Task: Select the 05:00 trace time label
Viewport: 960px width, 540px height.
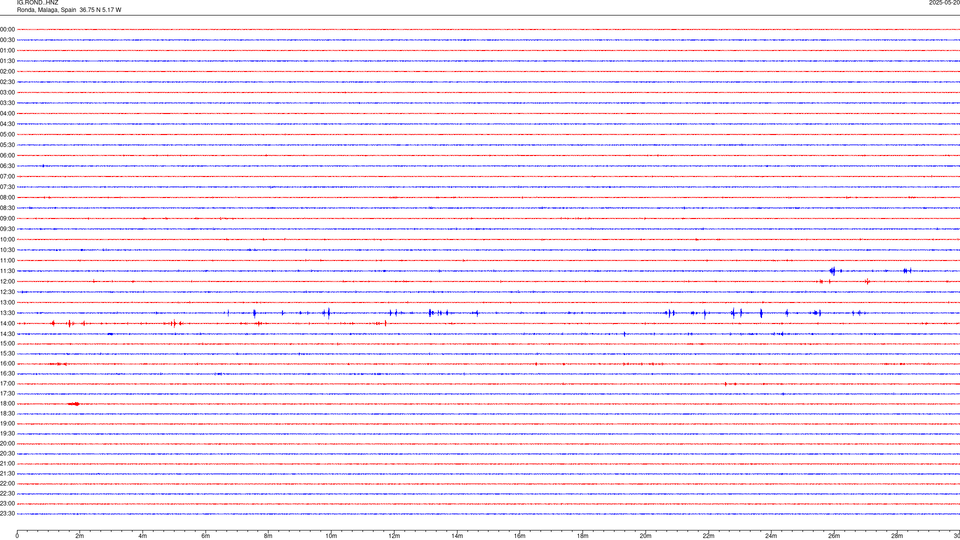Action: (x=7, y=135)
